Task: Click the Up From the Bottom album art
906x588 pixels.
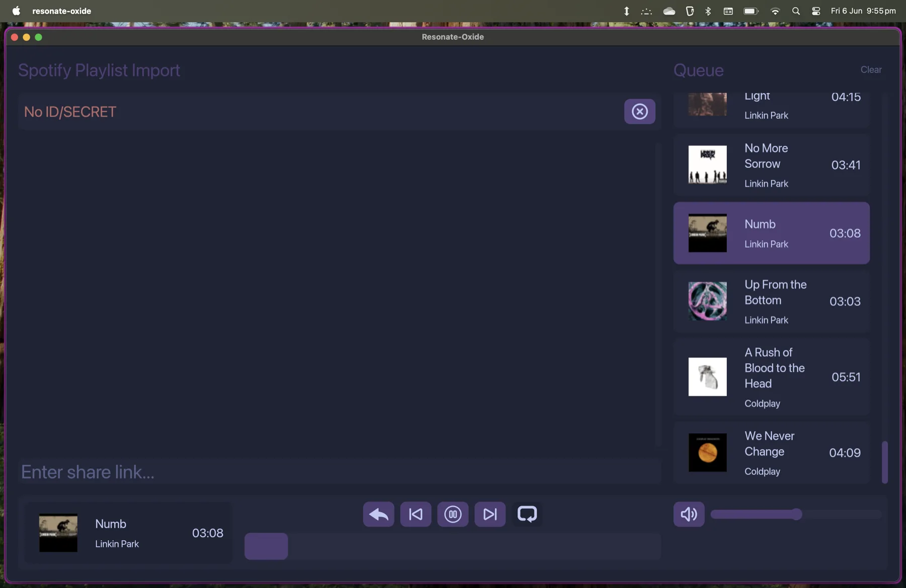Action: coord(707,301)
